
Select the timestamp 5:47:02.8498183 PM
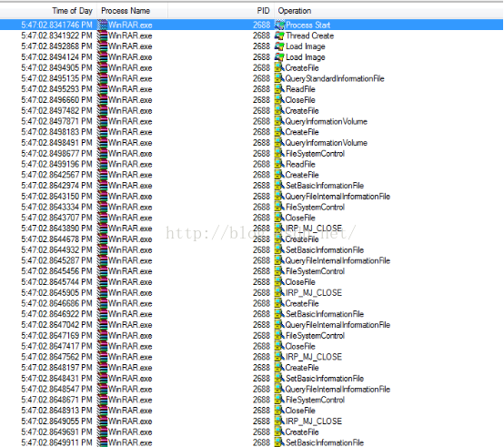tap(56, 132)
